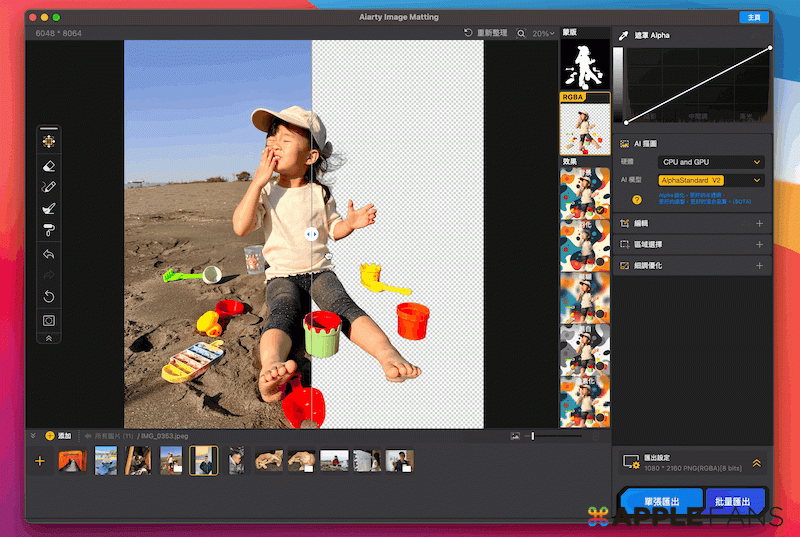The width and height of the screenshot is (800, 537).
Task: Click the eyedropper icon beside 遮罩 Alpha
Action: pyautogui.click(x=624, y=35)
